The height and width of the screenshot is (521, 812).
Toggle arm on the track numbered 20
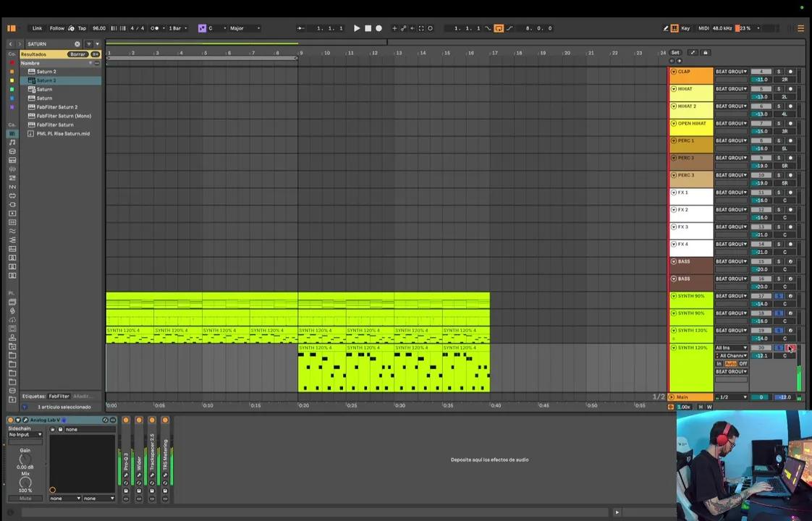click(790, 348)
